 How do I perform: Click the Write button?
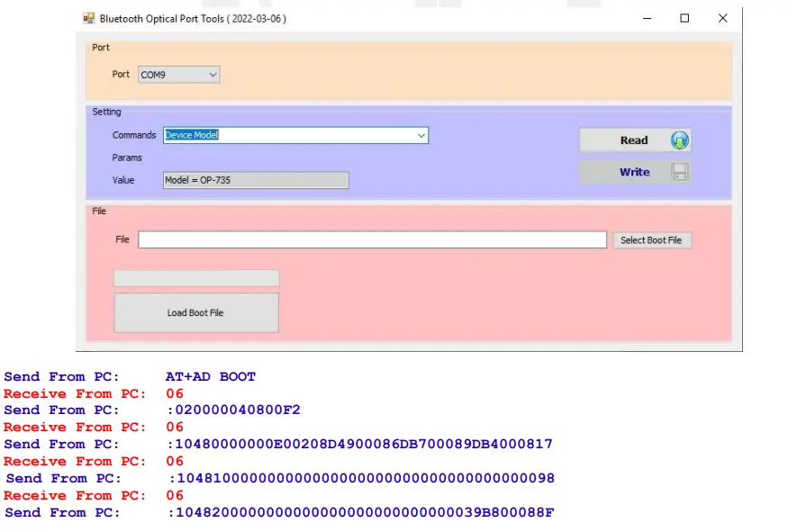coord(635,172)
